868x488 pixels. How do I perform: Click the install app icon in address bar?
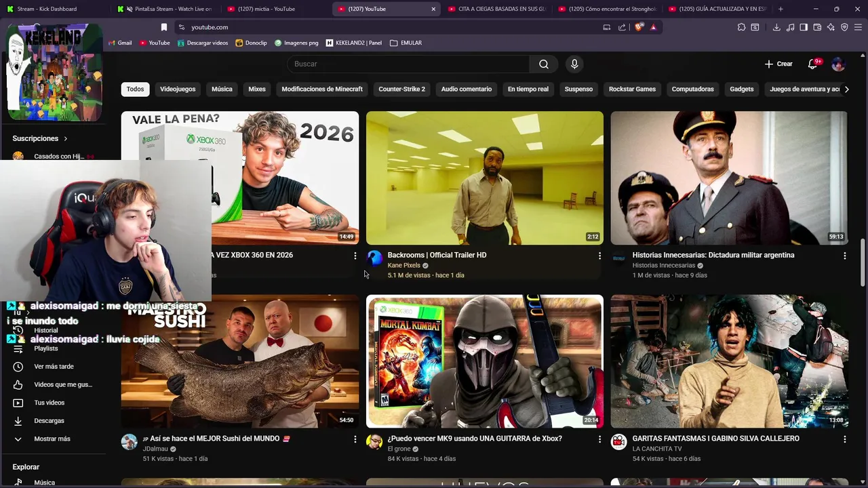[607, 27]
